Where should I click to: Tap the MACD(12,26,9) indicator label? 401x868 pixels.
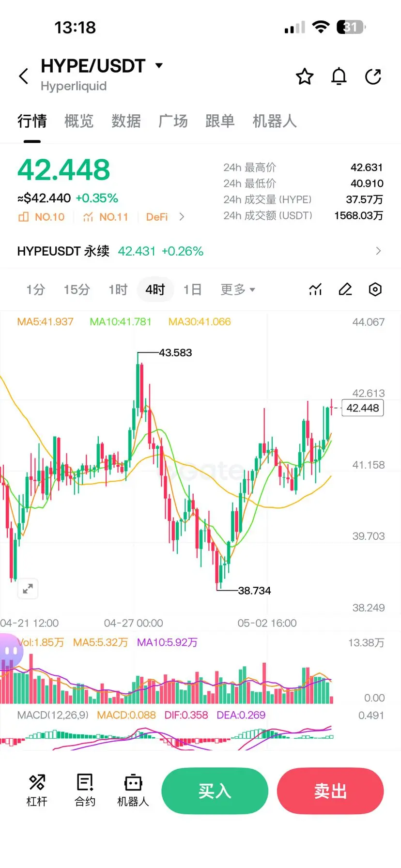pos(53,715)
